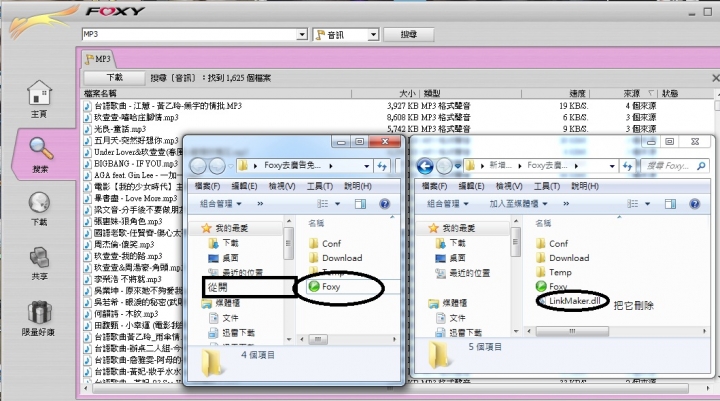720x401 pixels.
Task: Open the gift box promotions icon
Action: point(39,312)
